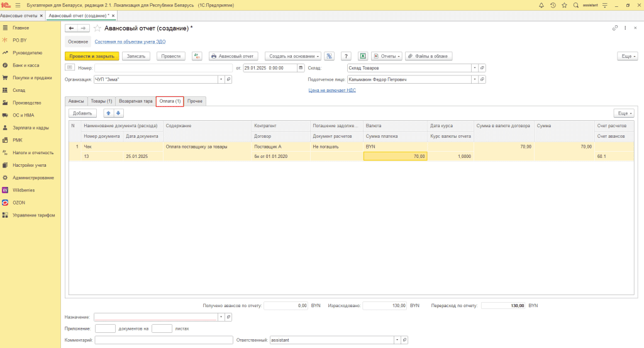
Task: Open help with the question mark button
Action: click(345, 56)
